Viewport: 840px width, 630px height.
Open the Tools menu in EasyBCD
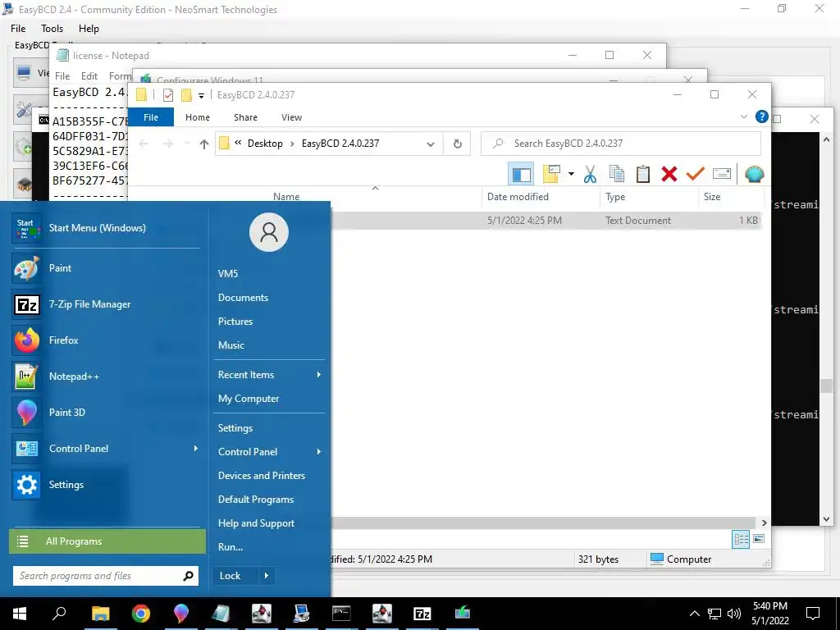(52, 29)
